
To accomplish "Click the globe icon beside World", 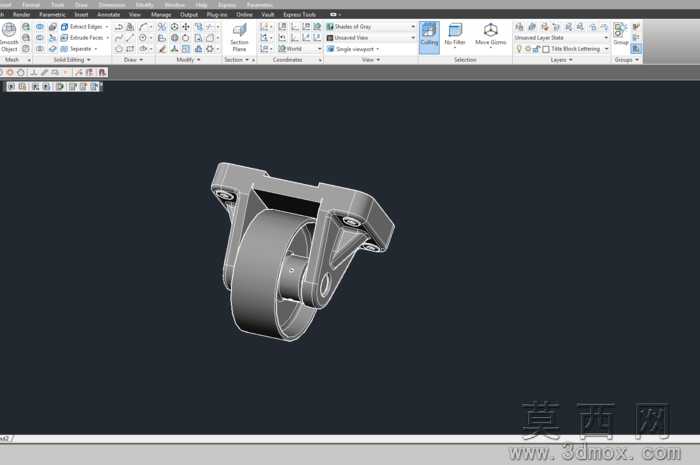I will tap(282, 49).
